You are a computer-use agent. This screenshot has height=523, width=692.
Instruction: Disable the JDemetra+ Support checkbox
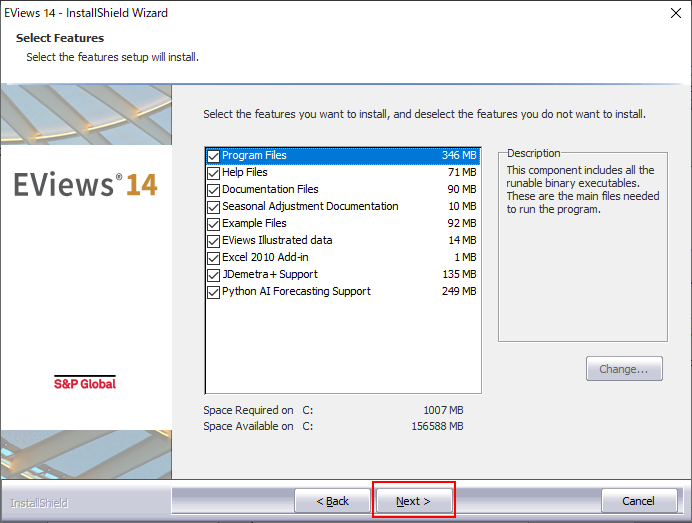(214, 275)
